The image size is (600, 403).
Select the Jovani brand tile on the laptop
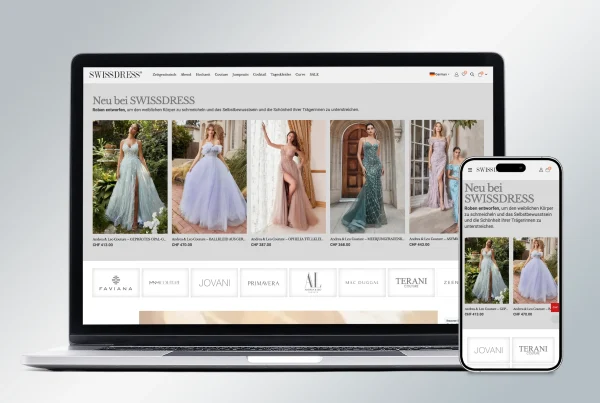point(214,283)
